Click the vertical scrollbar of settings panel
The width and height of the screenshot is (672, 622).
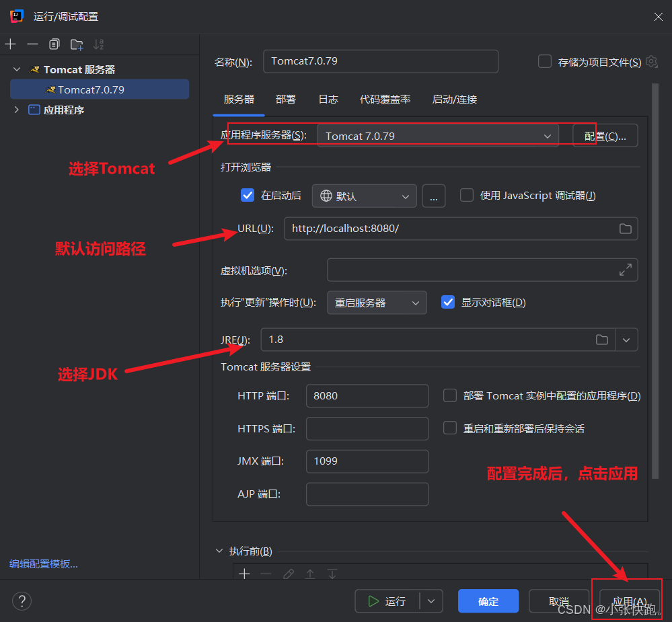click(x=655, y=281)
